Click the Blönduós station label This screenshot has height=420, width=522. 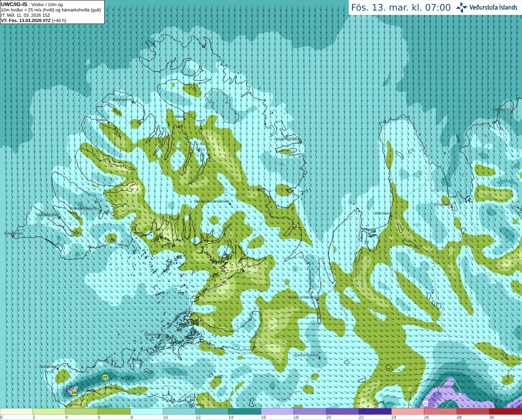383,213
